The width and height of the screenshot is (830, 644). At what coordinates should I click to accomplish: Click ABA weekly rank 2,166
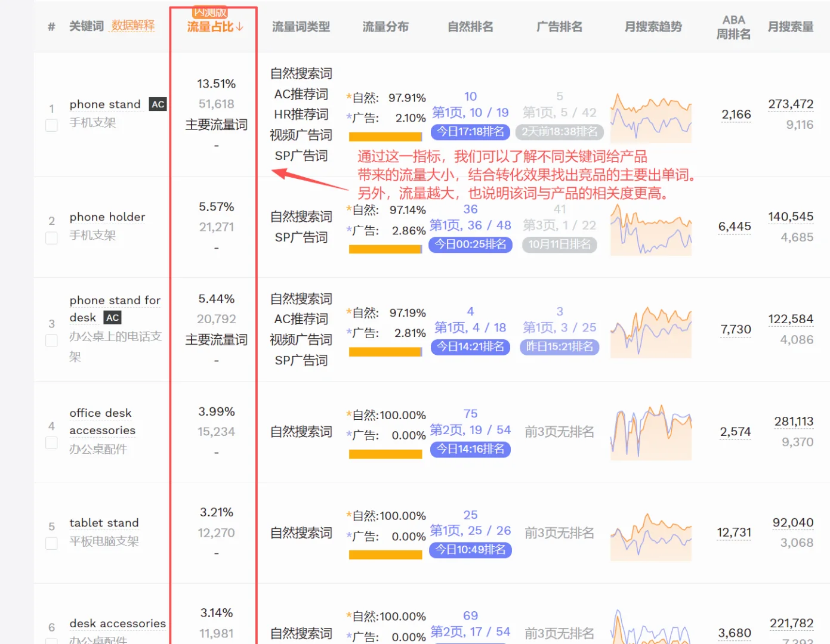click(736, 114)
